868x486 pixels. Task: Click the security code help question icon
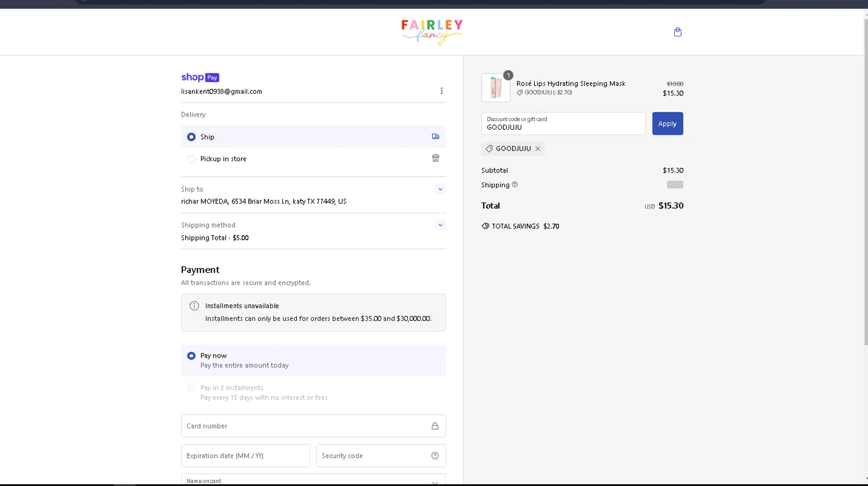(x=435, y=456)
